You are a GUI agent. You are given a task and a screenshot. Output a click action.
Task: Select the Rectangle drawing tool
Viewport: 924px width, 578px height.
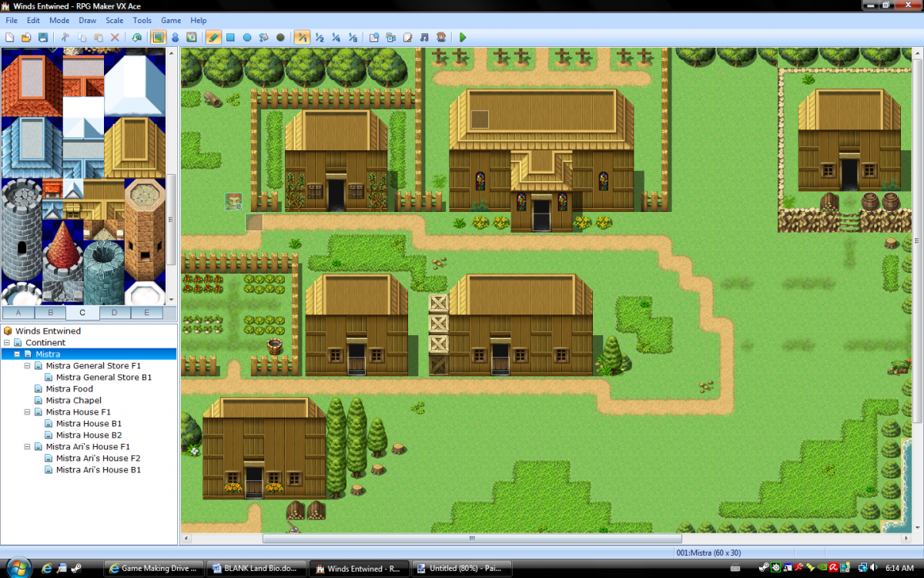[x=230, y=37]
